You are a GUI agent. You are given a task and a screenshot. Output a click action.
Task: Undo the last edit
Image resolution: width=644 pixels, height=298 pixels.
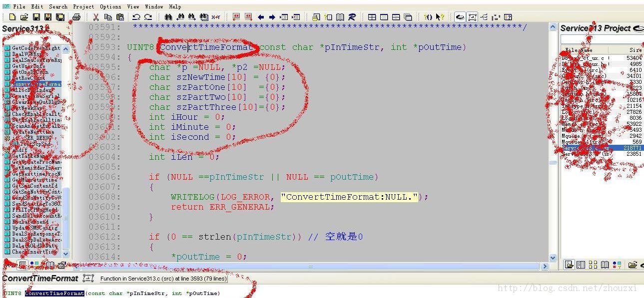pyautogui.click(x=136, y=17)
